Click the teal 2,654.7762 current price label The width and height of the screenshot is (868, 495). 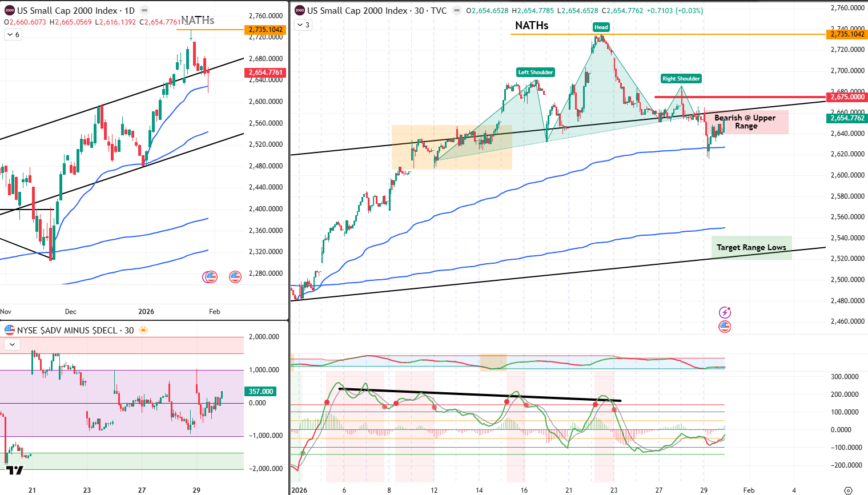pyautogui.click(x=847, y=118)
